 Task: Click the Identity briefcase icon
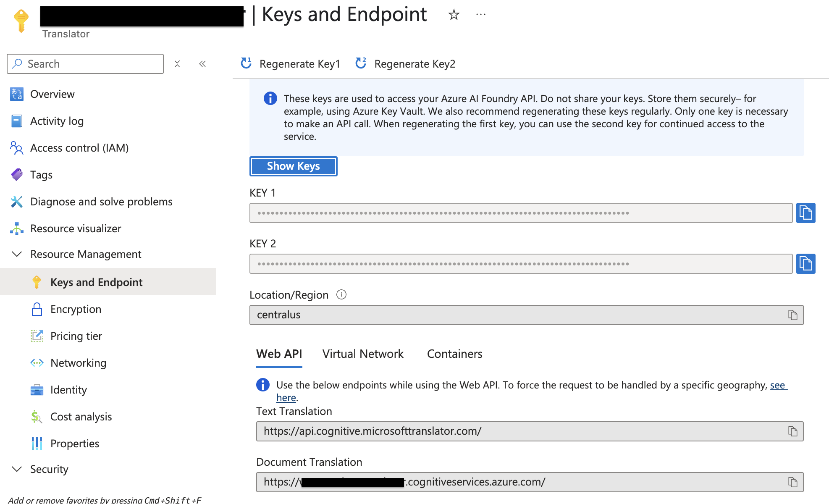pyautogui.click(x=37, y=390)
